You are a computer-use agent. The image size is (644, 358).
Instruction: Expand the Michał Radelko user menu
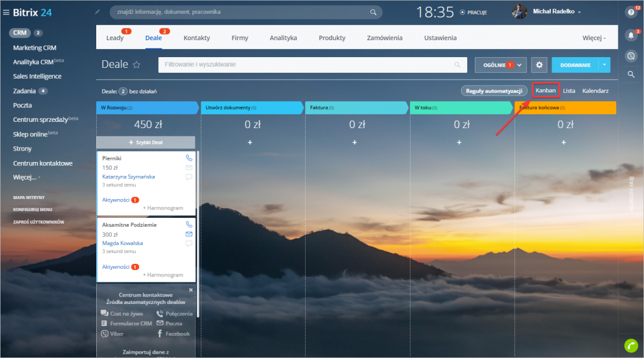(579, 12)
